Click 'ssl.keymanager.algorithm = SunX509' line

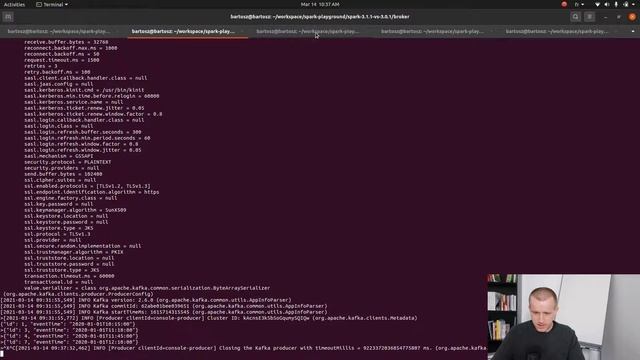(75, 210)
